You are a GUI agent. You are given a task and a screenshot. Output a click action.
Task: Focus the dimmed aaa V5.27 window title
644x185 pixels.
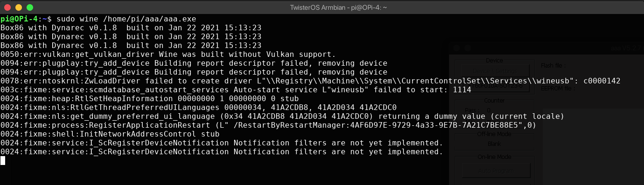click(627, 48)
